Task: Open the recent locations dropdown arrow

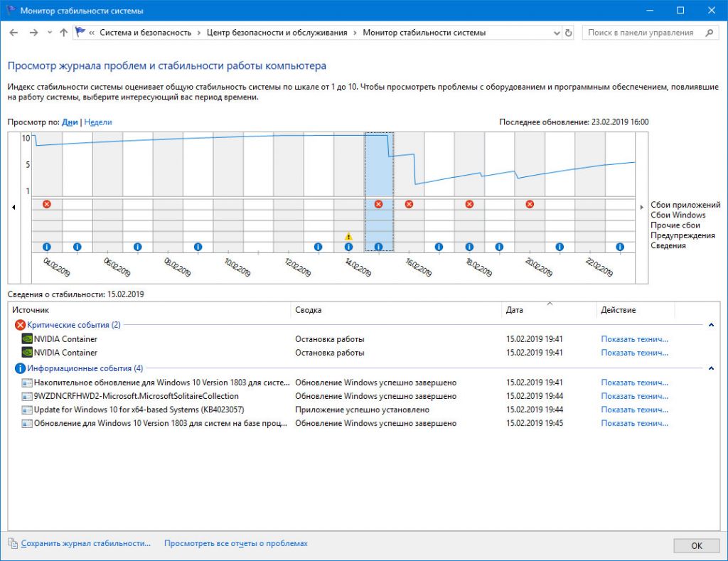Action: pos(49,33)
